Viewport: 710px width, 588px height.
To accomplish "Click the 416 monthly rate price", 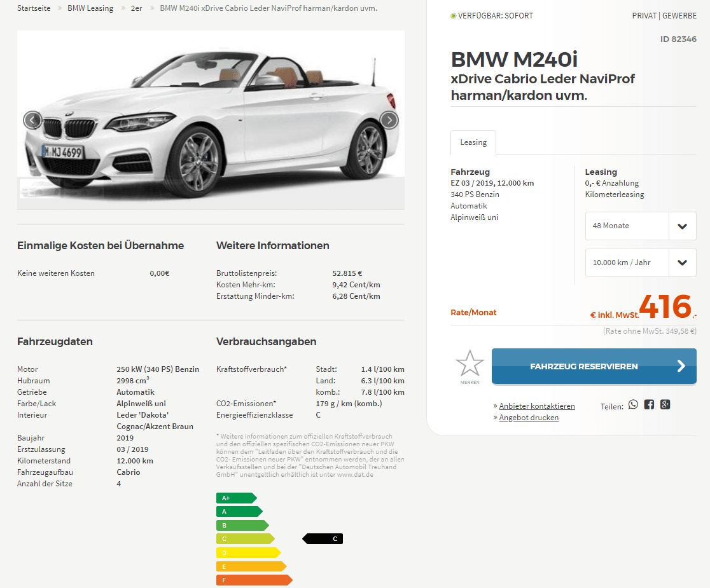I will click(x=665, y=306).
